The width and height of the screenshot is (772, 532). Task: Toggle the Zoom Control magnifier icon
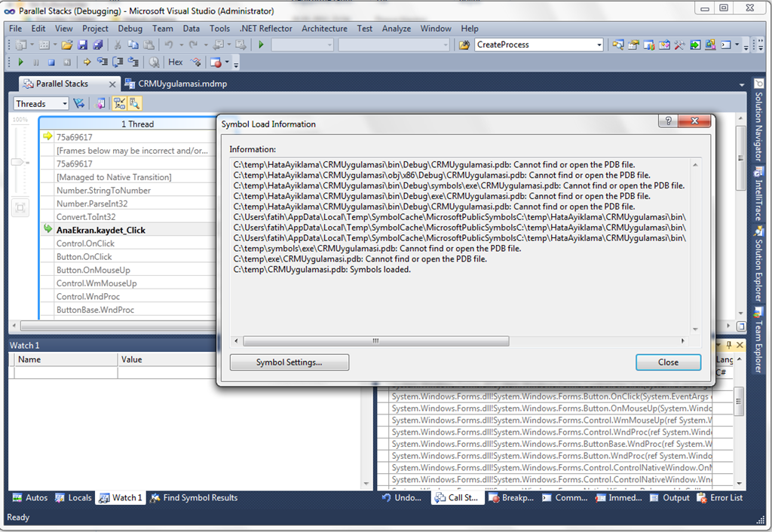[x=134, y=103]
